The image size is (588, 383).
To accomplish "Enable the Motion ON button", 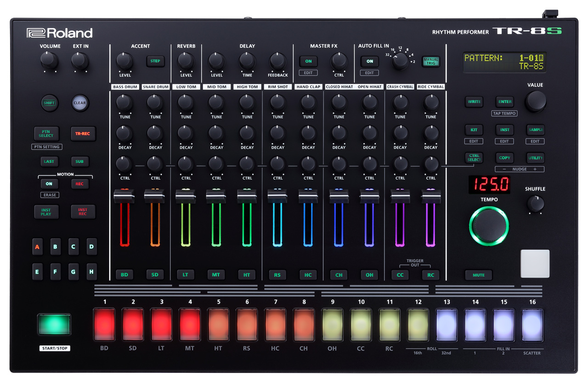I will [49, 183].
